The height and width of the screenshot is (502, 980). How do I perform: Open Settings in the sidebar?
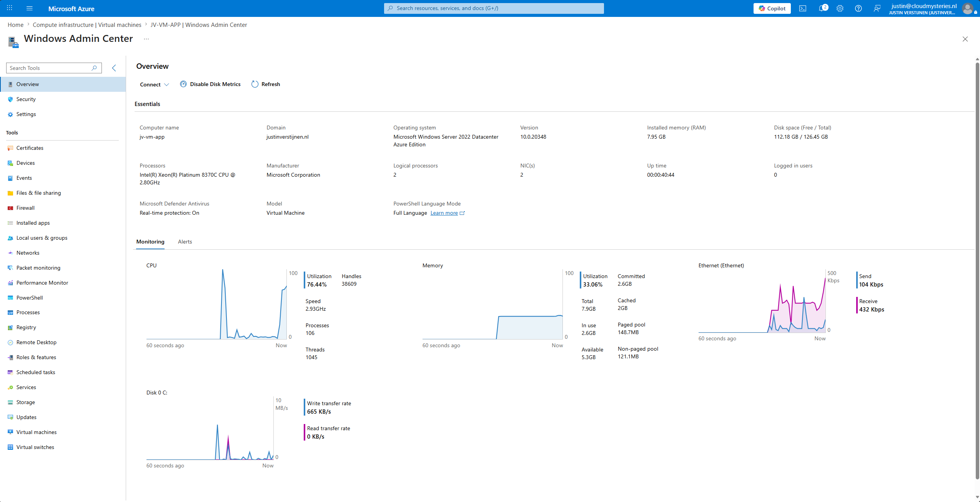63,114
